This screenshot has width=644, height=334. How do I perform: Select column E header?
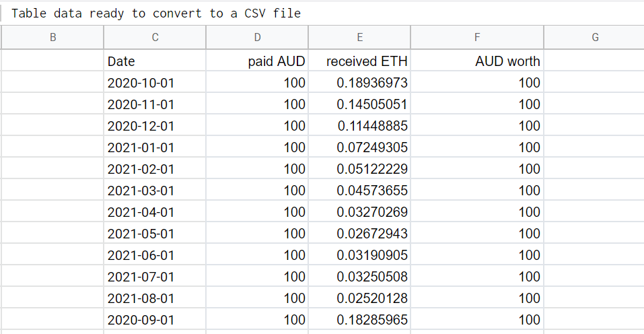click(360, 38)
